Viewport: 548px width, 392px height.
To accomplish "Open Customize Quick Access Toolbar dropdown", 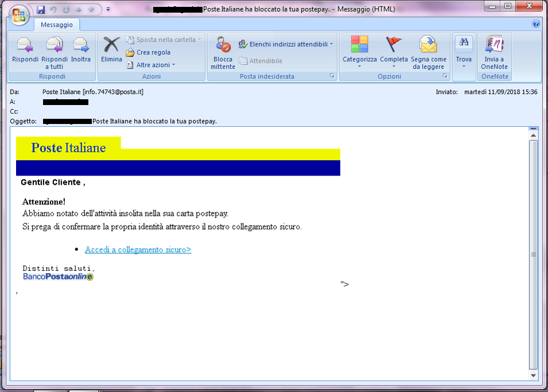I will point(108,9).
